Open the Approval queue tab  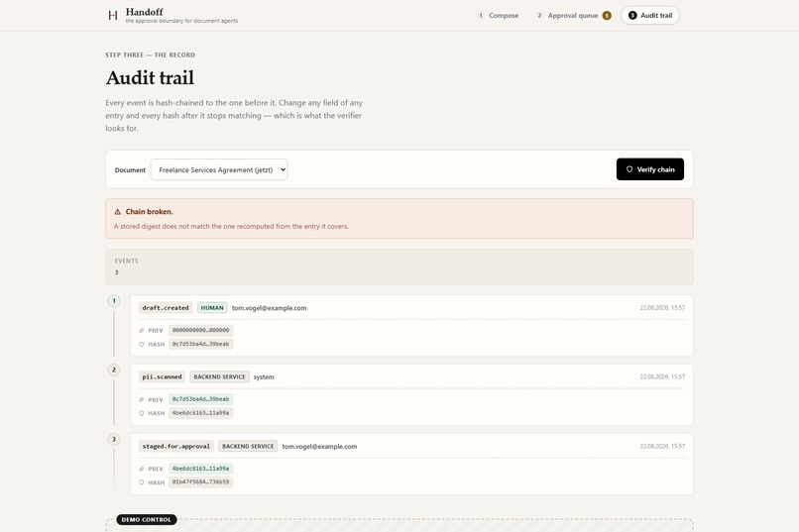(x=573, y=15)
